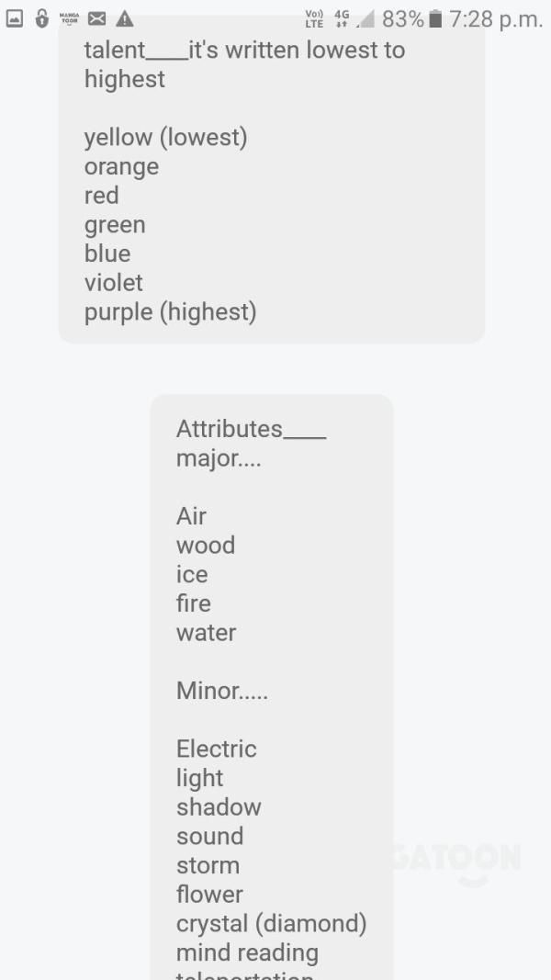Tap the 7:28 p.m. clock
Image resolution: width=551 pixels, height=980 pixels.
495,20
